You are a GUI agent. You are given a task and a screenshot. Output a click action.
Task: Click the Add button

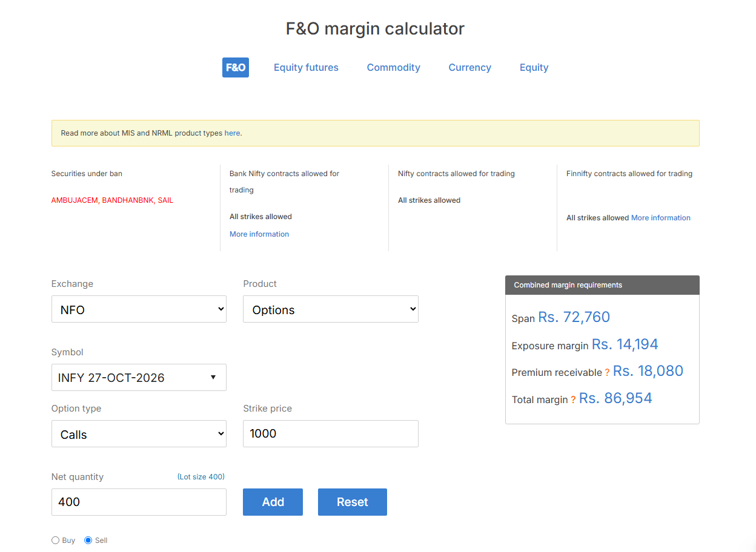coord(273,502)
